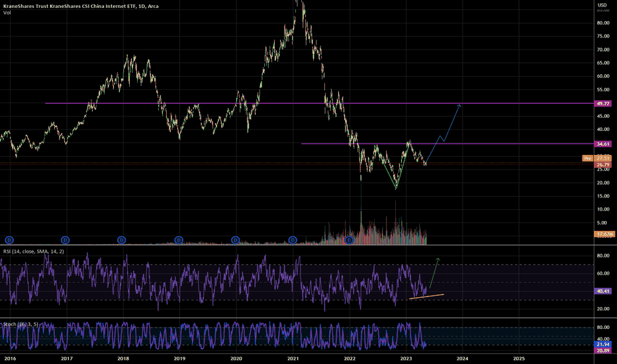The image size is (617, 364).
Task: Select the purple horizontal line at 34.61
Action: tap(448, 144)
